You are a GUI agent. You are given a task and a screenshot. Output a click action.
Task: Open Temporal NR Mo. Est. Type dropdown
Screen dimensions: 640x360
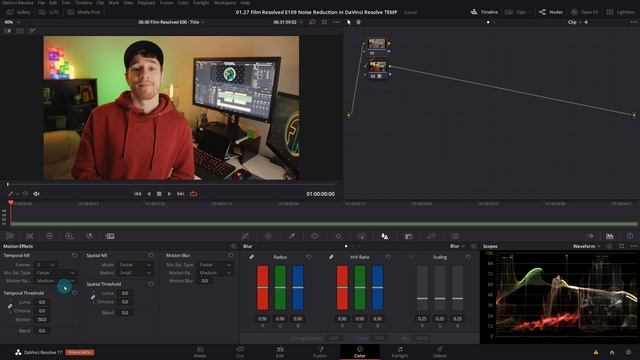pyautogui.click(x=55, y=273)
